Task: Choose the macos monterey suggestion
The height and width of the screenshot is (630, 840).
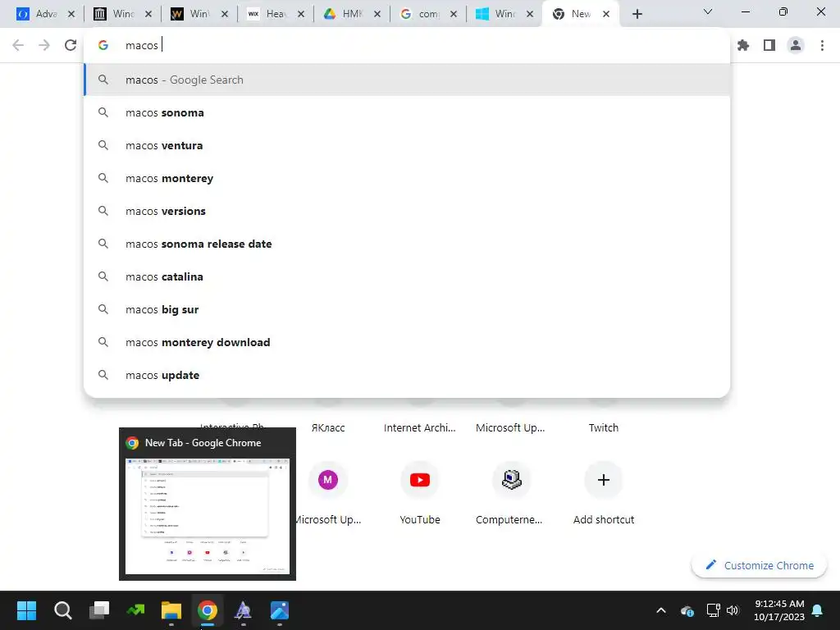Action: coord(407,178)
